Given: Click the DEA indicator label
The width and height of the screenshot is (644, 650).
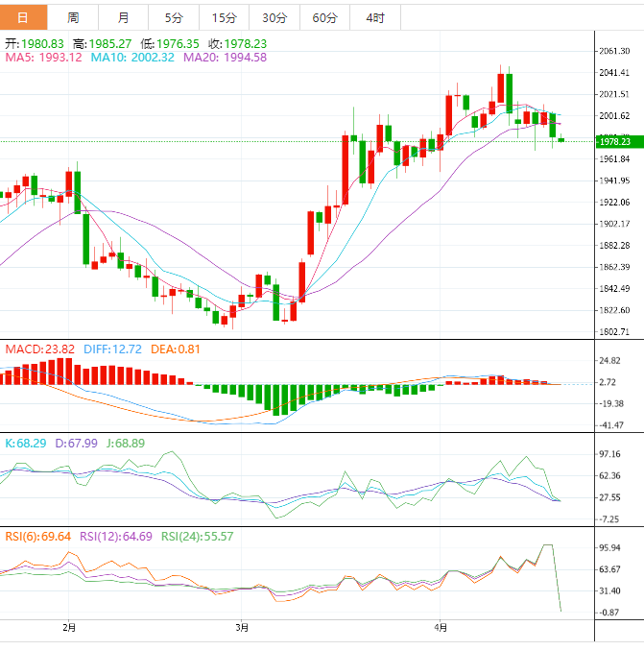Looking at the screenshot, I should 174,349.
